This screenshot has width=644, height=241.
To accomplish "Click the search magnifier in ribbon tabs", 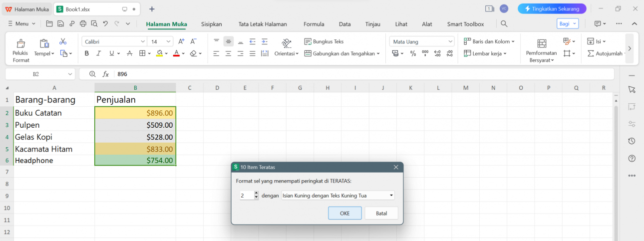I will [504, 23].
